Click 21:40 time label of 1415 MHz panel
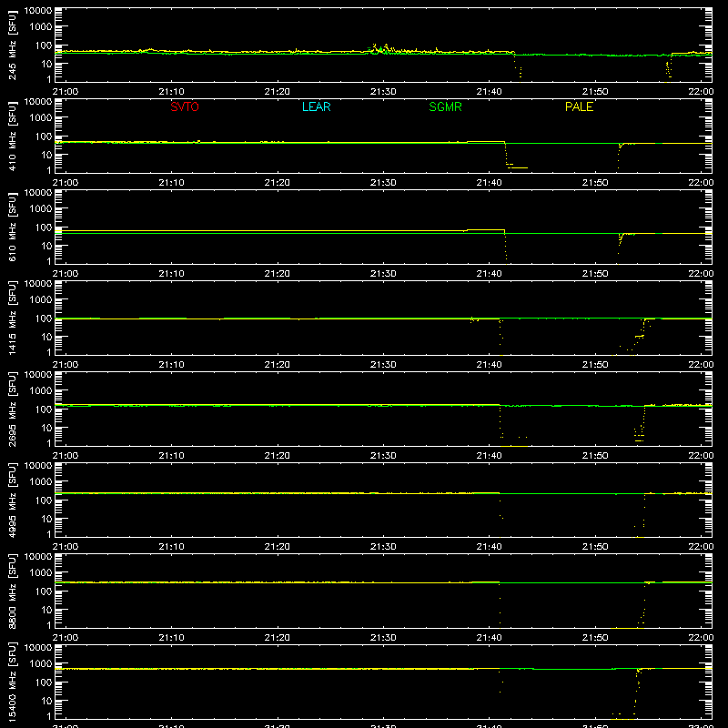Screen dimensions: 728x728 (489, 365)
